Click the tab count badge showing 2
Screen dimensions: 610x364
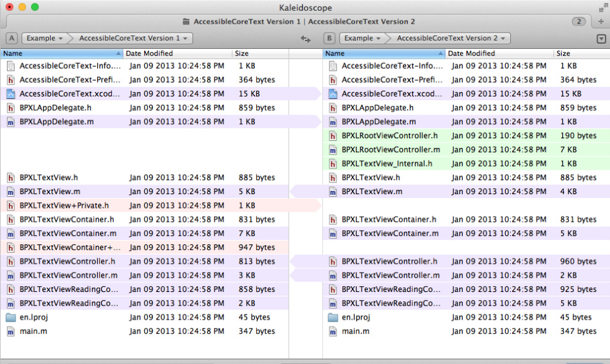(x=578, y=22)
